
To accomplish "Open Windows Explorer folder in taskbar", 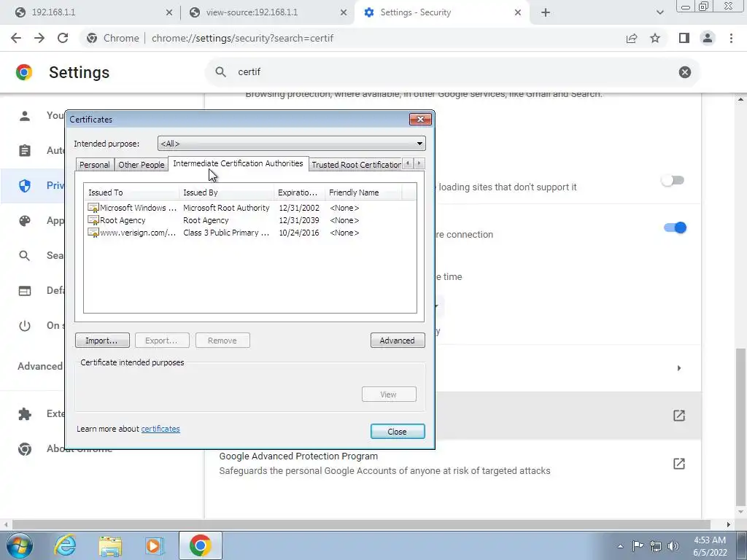I will click(110, 545).
